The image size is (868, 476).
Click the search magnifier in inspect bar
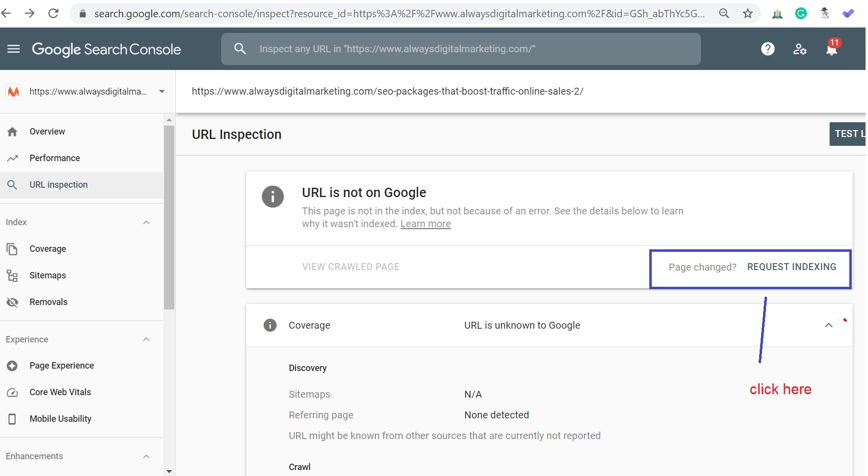coord(240,49)
